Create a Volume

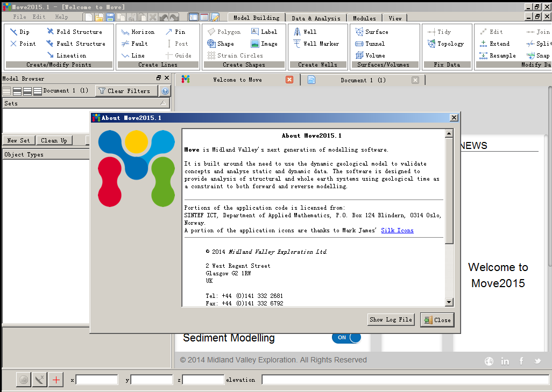[x=370, y=55]
